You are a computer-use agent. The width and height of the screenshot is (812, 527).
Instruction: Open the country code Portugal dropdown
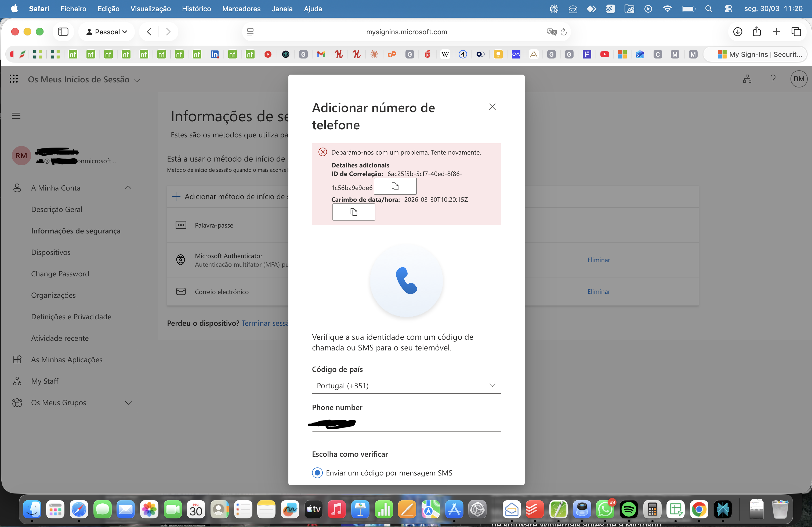tap(406, 386)
